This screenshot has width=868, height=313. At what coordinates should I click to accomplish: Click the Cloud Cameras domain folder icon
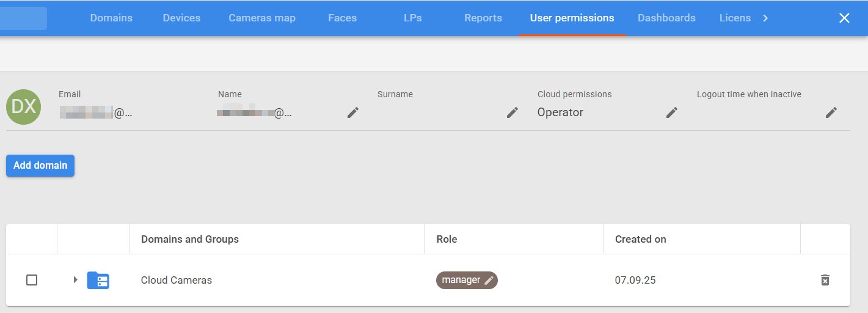tap(98, 281)
